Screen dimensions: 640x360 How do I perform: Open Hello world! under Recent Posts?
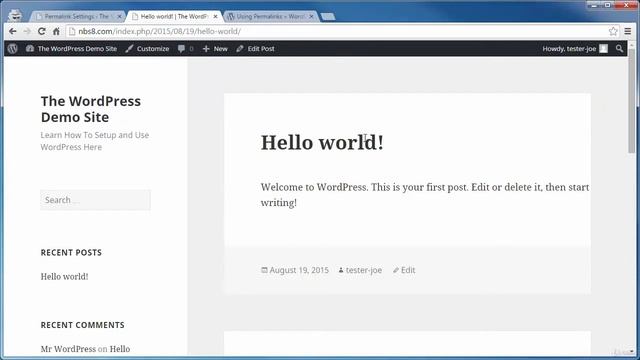(64, 276)
